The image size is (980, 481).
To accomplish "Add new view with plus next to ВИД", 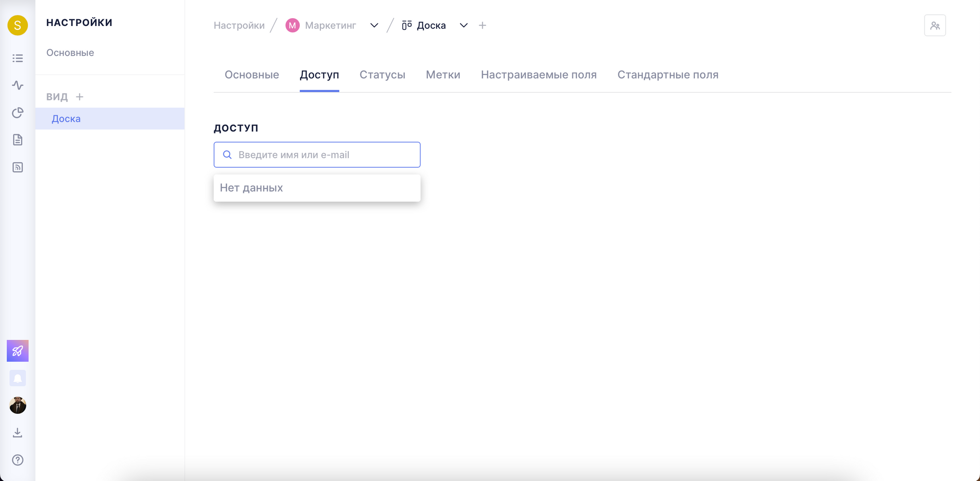I will click(x=80, y=97).
